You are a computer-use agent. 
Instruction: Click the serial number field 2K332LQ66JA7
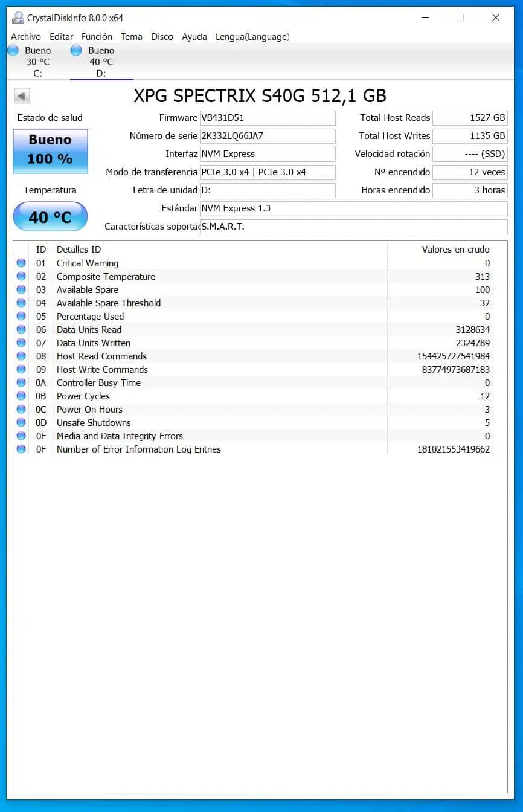(268, 136)
